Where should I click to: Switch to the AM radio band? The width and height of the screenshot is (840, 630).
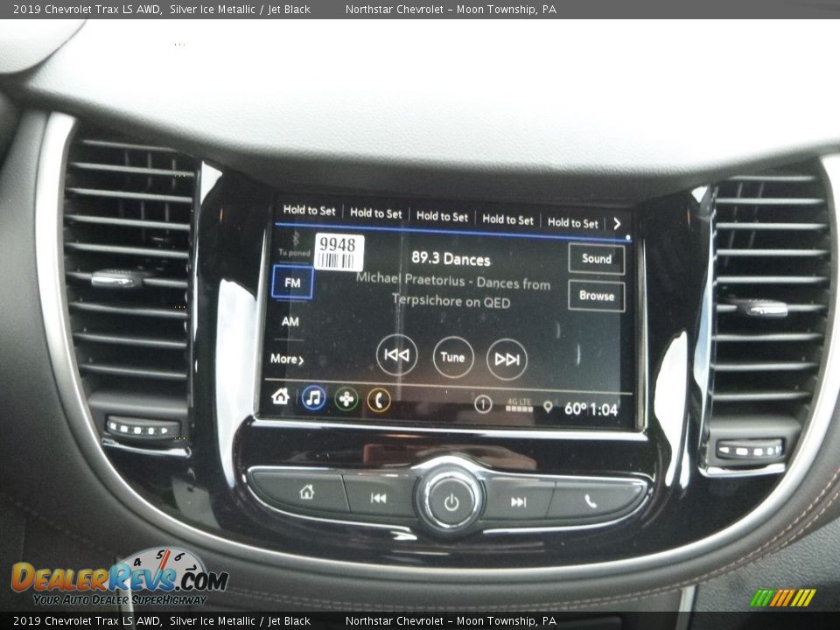point(290,321)
